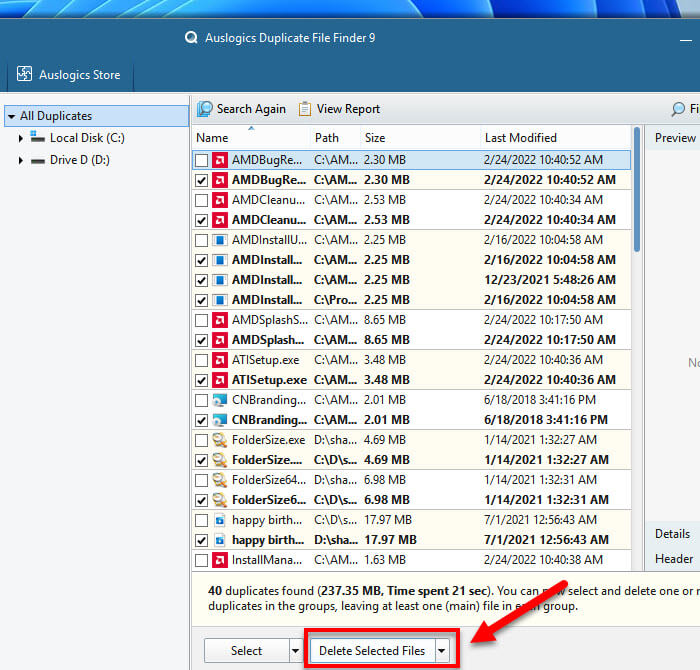
Task: Click the 17.97 MB size of unchecked happy birth
Action: point(388,520)
